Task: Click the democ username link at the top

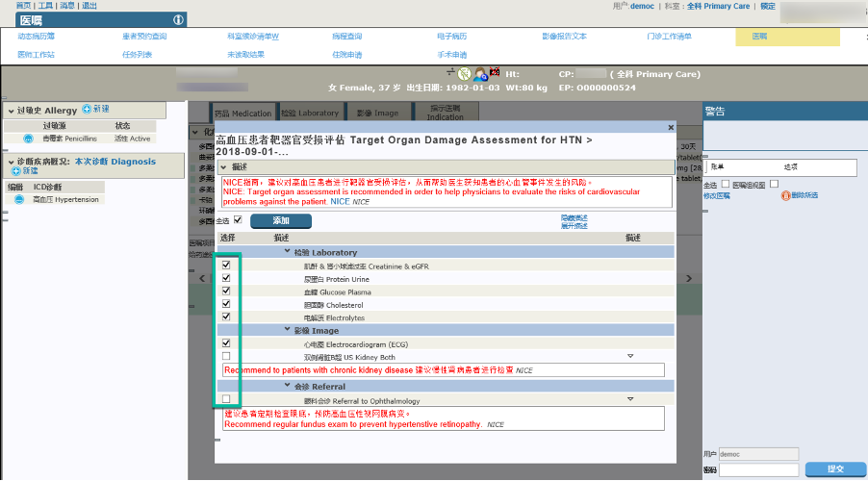Action: [642, 6]
